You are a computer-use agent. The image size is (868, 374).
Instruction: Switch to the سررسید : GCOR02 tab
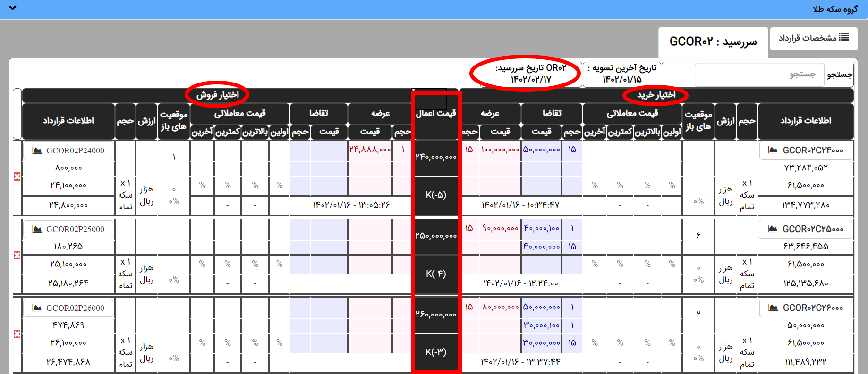tap(713, 42)
